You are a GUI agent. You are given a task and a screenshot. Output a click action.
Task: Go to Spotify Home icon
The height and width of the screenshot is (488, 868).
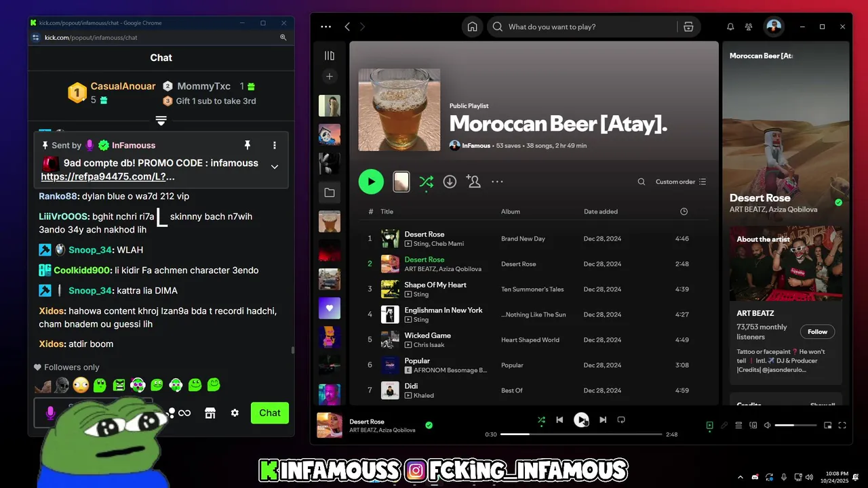473,27
